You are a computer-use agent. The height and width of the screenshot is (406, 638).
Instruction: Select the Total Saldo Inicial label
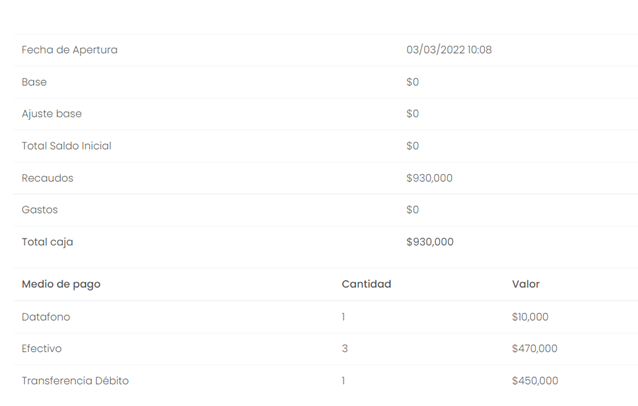click(x=66, y=146)
